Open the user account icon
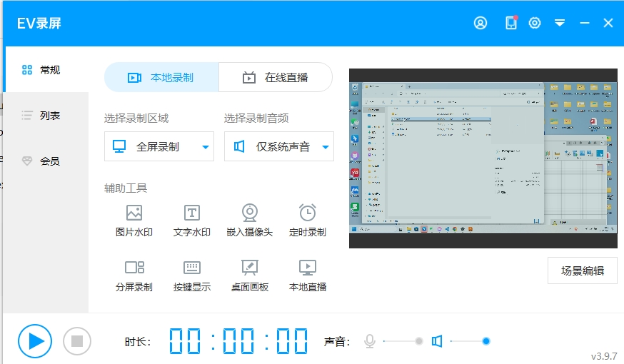The image size is (624, 364). (x=480, y=23)
